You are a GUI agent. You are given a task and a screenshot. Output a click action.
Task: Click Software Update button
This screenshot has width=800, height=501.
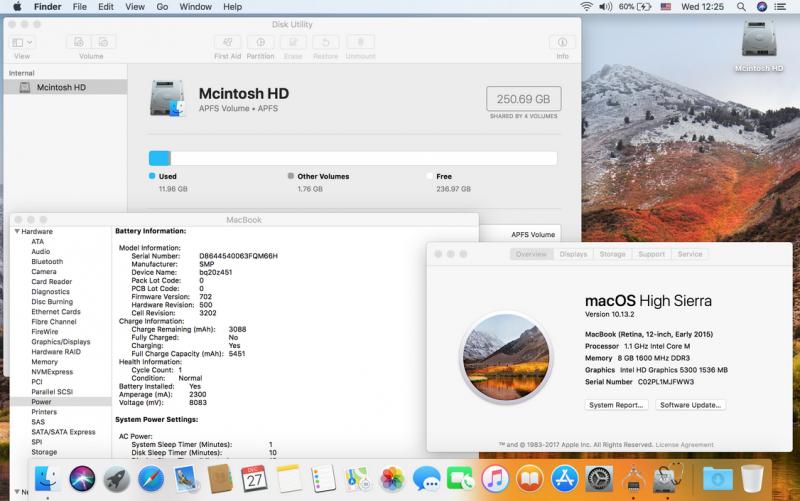pyautogui.click(x=690, y=405)
